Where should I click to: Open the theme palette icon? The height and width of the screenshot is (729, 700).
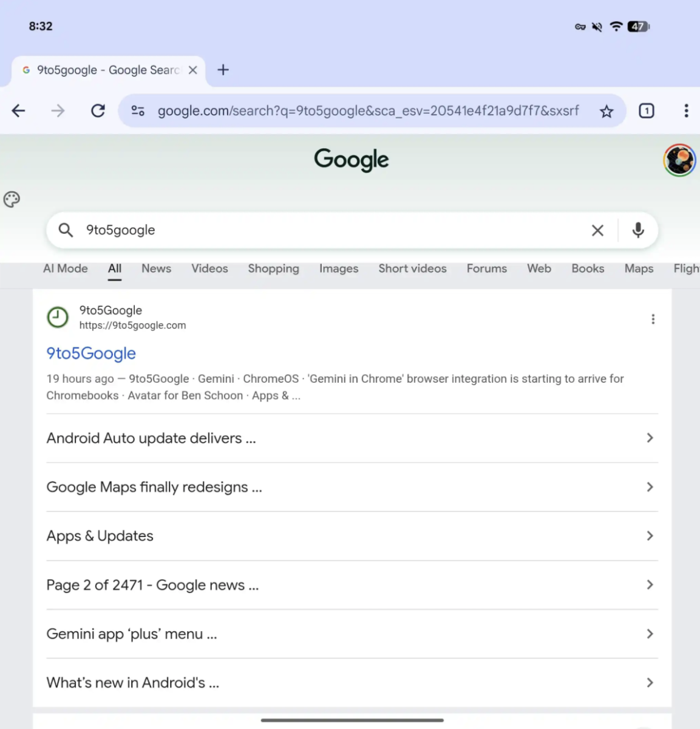pos(12,199)
